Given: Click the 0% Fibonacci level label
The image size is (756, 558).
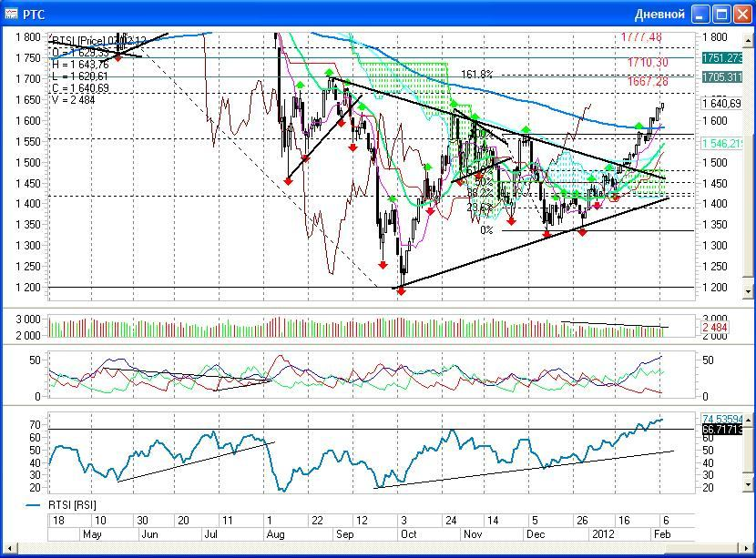Looking at the screenshot, I should 486,230.
